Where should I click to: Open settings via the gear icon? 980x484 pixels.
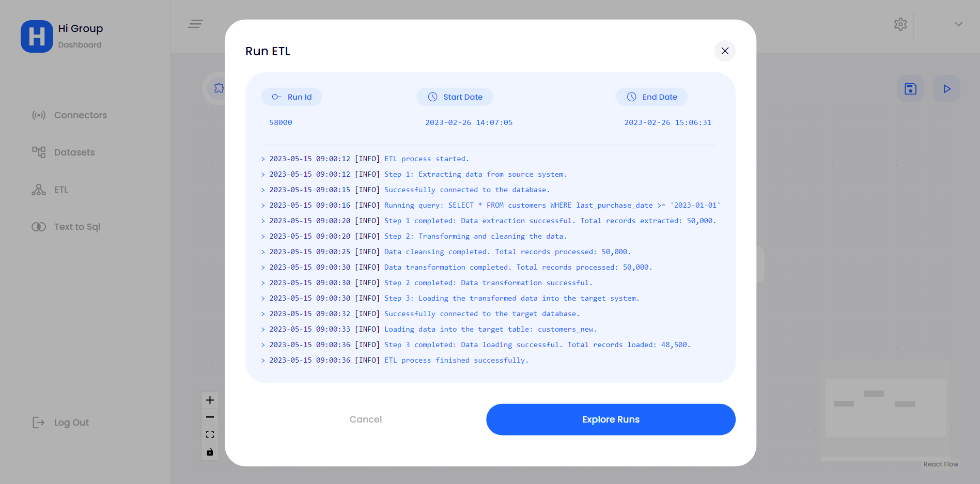pyautogui.click(x=900, y=24)
